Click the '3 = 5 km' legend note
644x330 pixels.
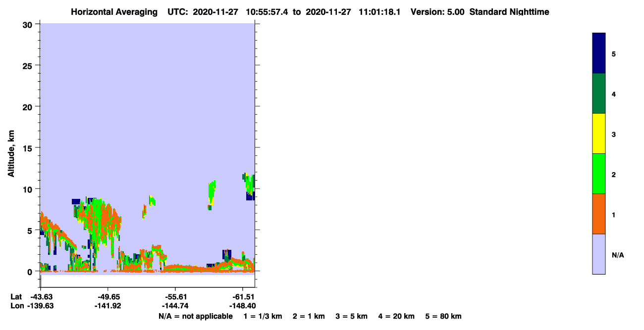tap(352, 316)
